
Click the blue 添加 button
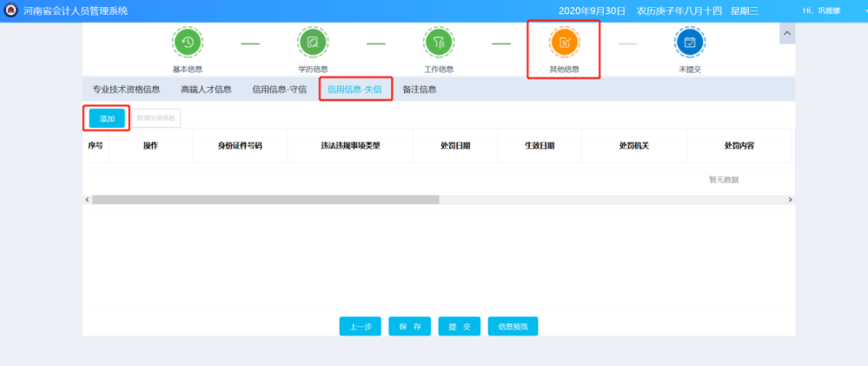click(x=107, y=118)
